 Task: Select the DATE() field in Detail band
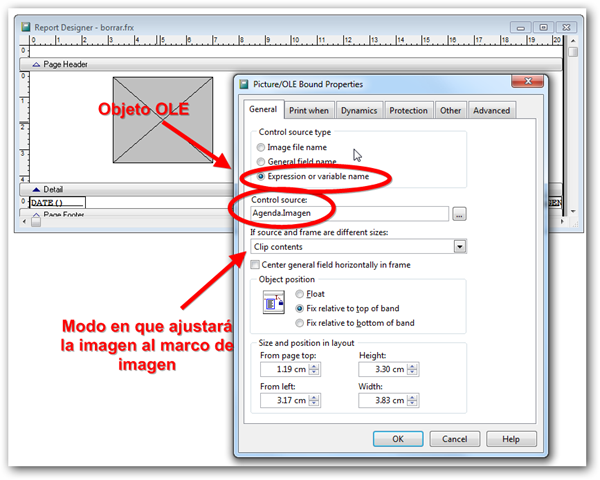pyautogui.click(x=57, y=202)
